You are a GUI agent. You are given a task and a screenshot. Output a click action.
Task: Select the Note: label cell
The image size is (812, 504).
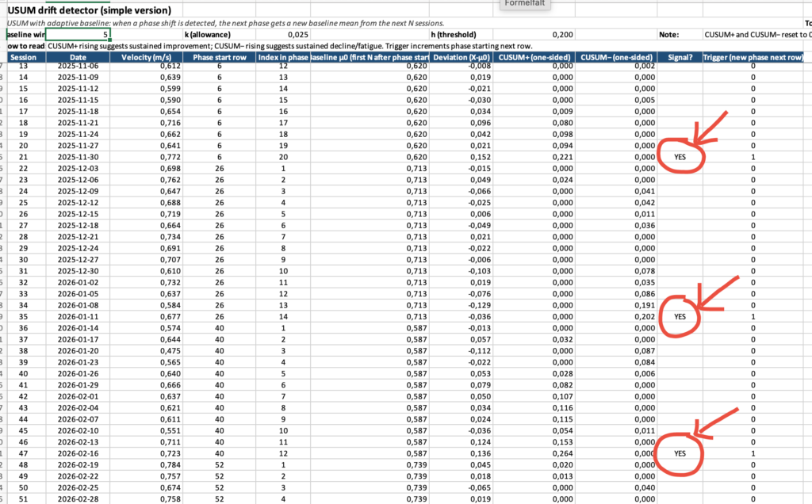tap(669, 35)
